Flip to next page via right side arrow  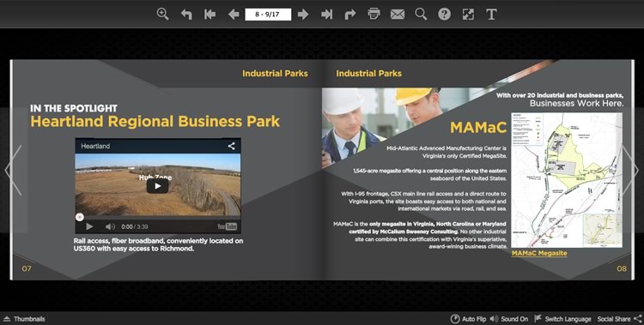coord(630,170)
